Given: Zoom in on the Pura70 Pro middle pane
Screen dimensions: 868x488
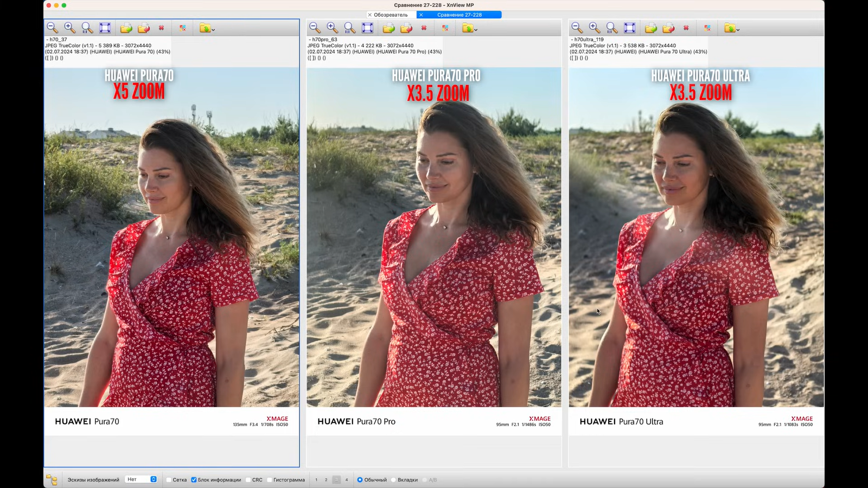Looking at the screenshot, I should tap(332, 28).
